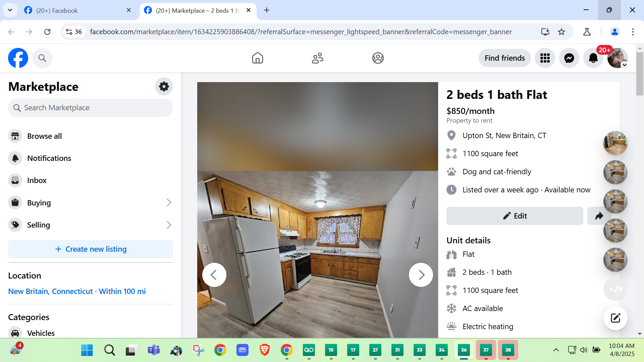Show next listing photo arrow
The height and width of the screenshot is (362, 644).
(421, 275)
